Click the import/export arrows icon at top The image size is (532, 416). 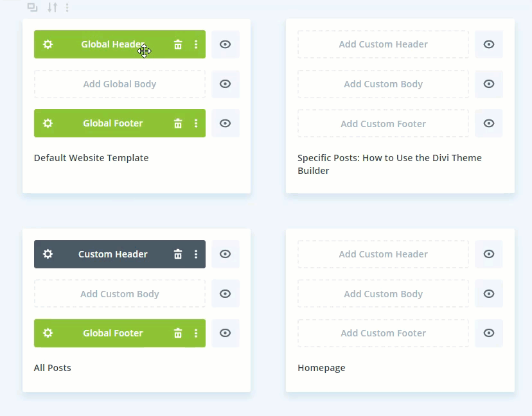click(x=53, y=8)
